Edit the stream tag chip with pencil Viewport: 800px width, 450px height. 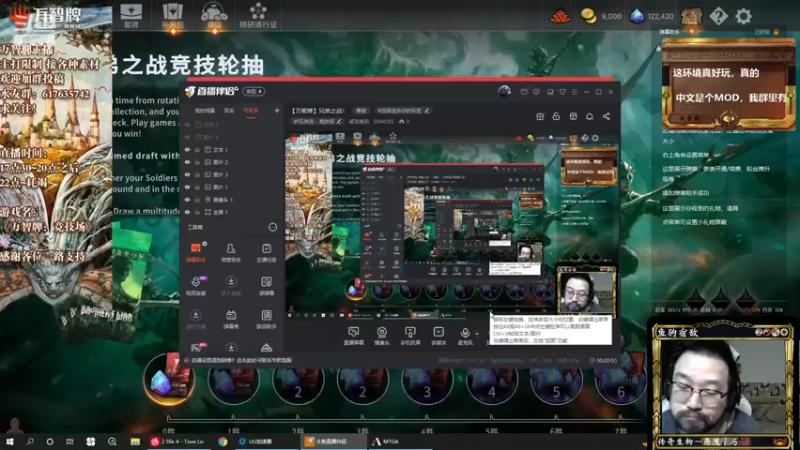coord(403,110)
